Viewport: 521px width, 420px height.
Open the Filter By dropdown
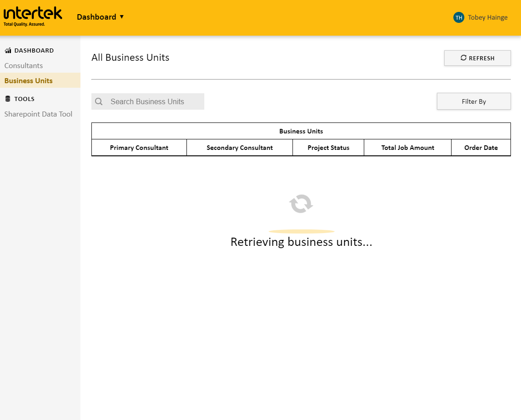473,101
